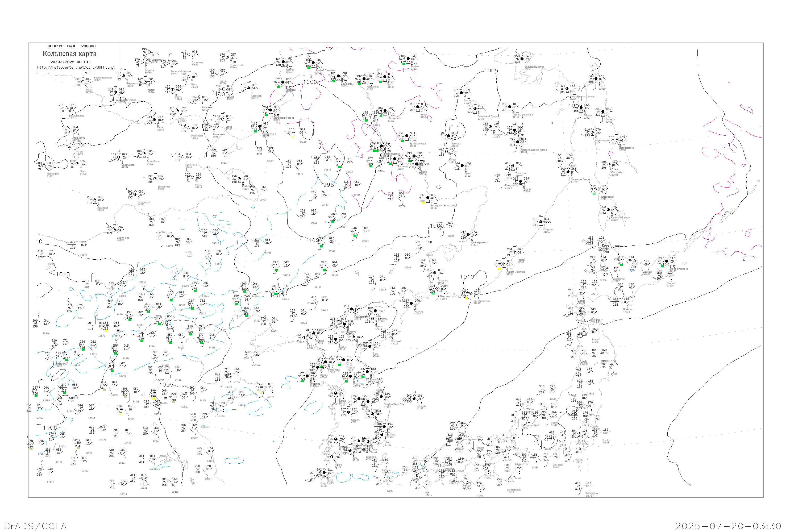798x532 pixels.
Task: Click the 995 isobar pressure label
Action: tap(329, 185)
